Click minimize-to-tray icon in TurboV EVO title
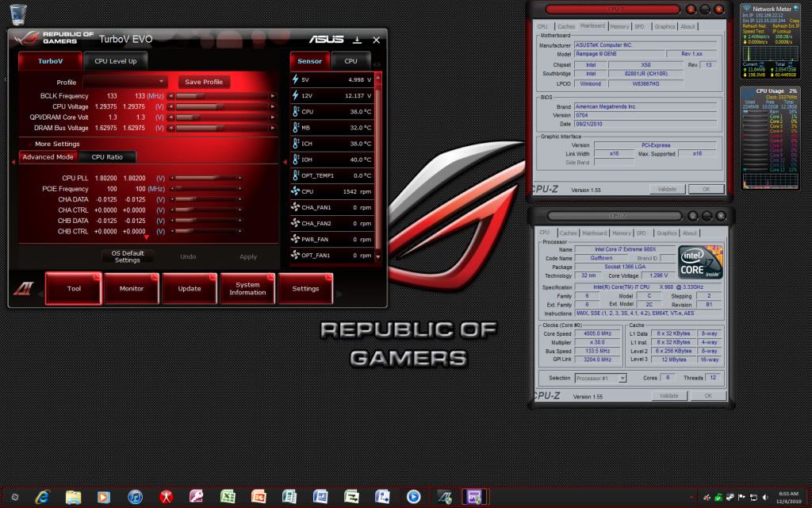The width and height of the screenshot is (812, 508). tap(357, 40)
